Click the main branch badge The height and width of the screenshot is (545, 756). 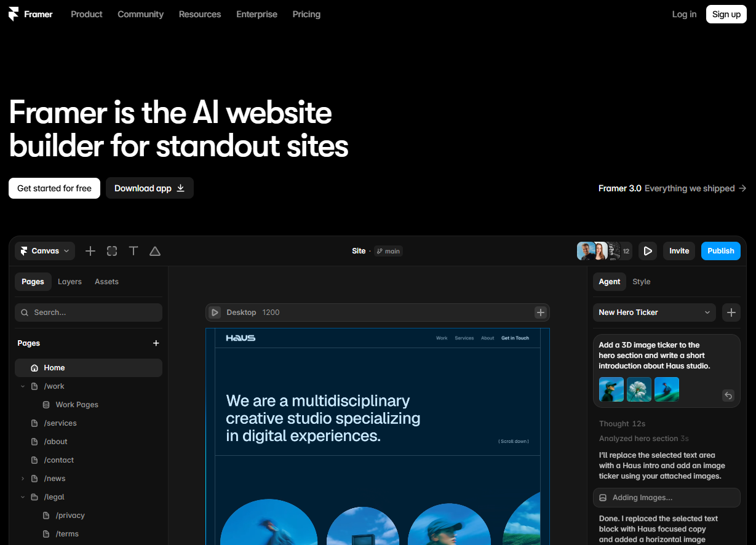point(388,251)
